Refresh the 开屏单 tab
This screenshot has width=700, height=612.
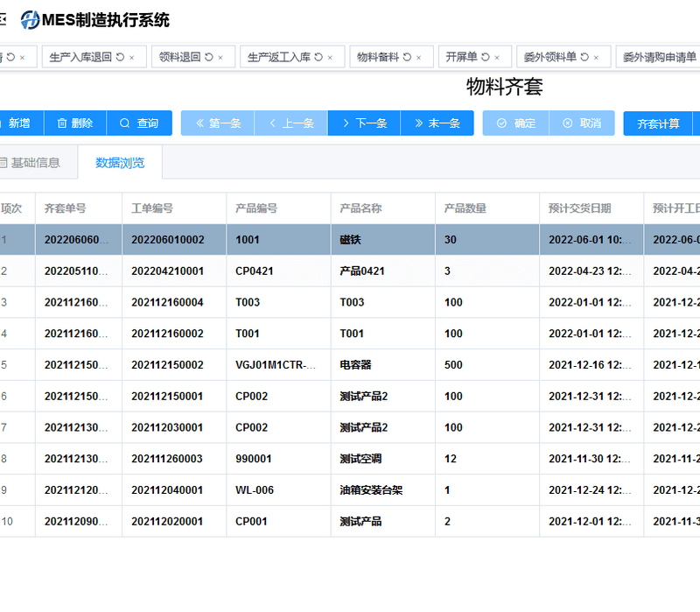(486, 57)
